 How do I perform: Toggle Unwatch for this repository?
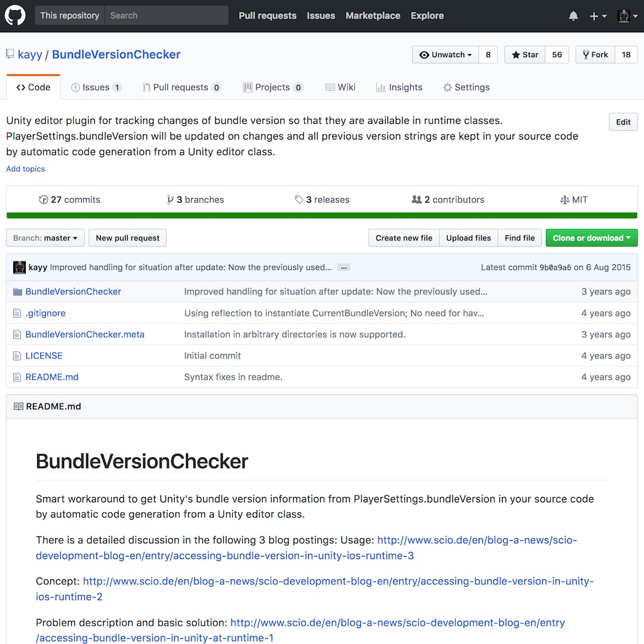coord(445,54)
